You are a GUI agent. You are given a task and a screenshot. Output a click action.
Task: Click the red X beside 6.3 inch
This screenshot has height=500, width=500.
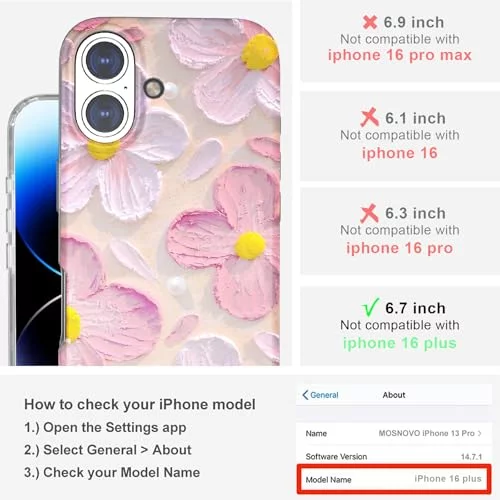(x=370, y=213)
